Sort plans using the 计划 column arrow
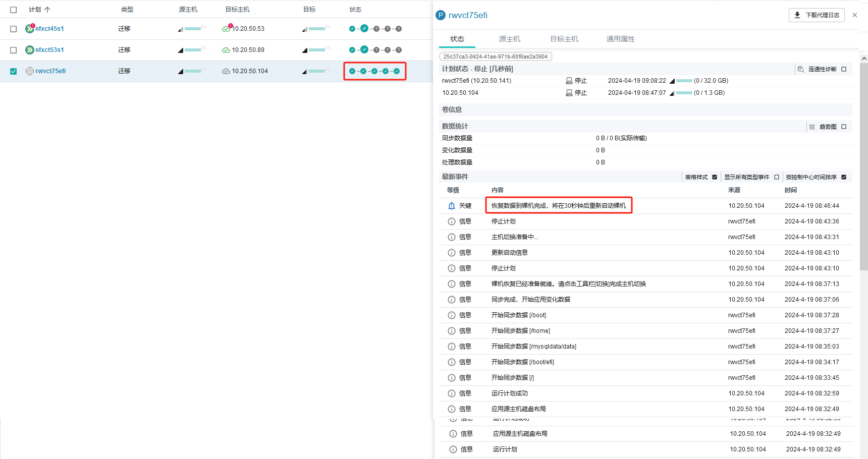 tap(47, 10)
